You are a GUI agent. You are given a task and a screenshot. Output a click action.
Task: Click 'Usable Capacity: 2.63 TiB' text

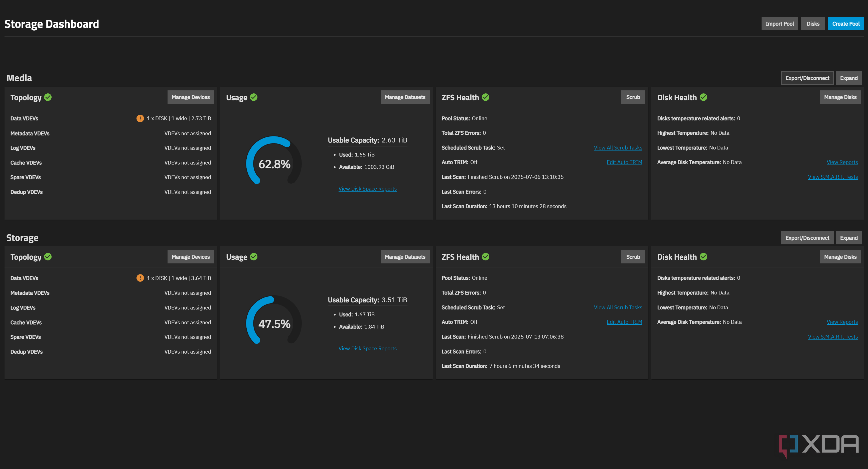(x=368, y=140)
